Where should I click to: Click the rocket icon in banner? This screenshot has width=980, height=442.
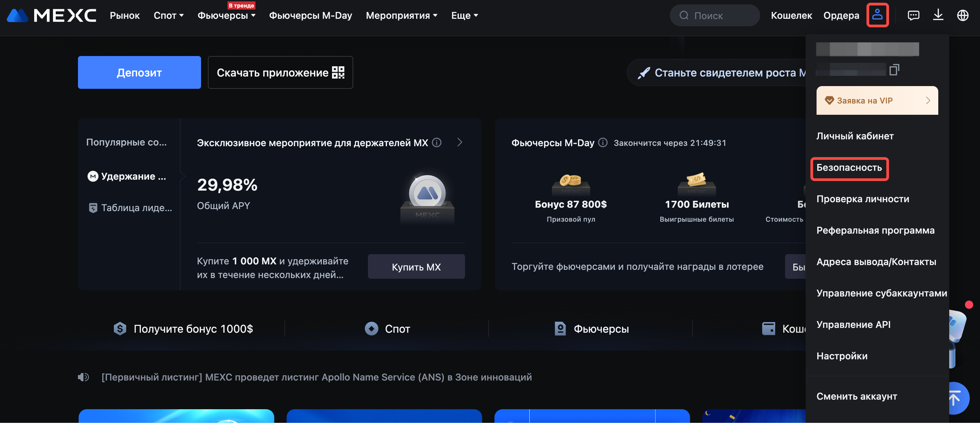point(644,73)
